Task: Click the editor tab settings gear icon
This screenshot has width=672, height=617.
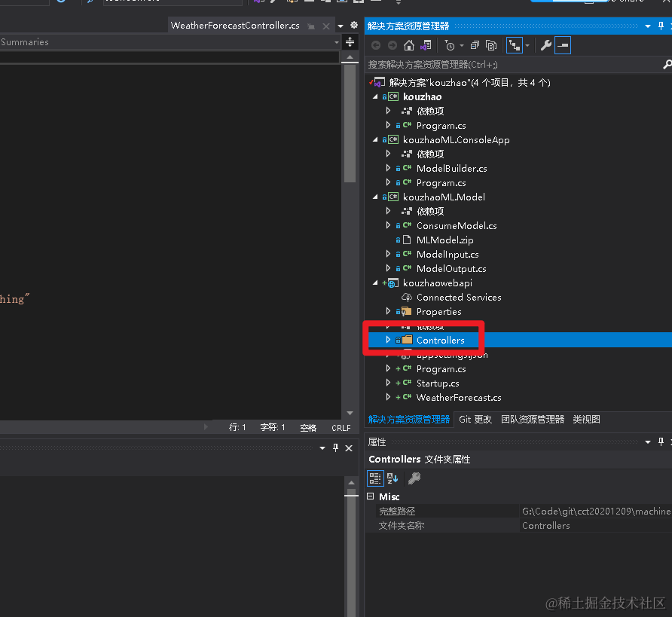Action: tap(354, 26)
